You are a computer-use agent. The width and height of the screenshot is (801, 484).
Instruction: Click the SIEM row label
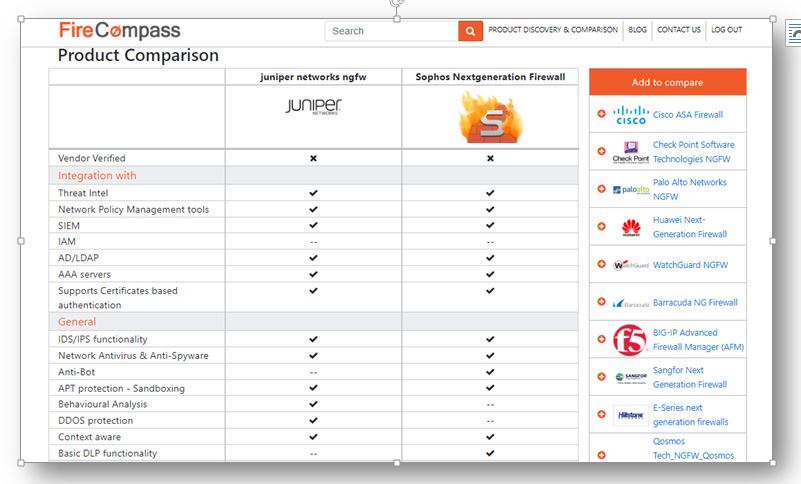(68, 226)
